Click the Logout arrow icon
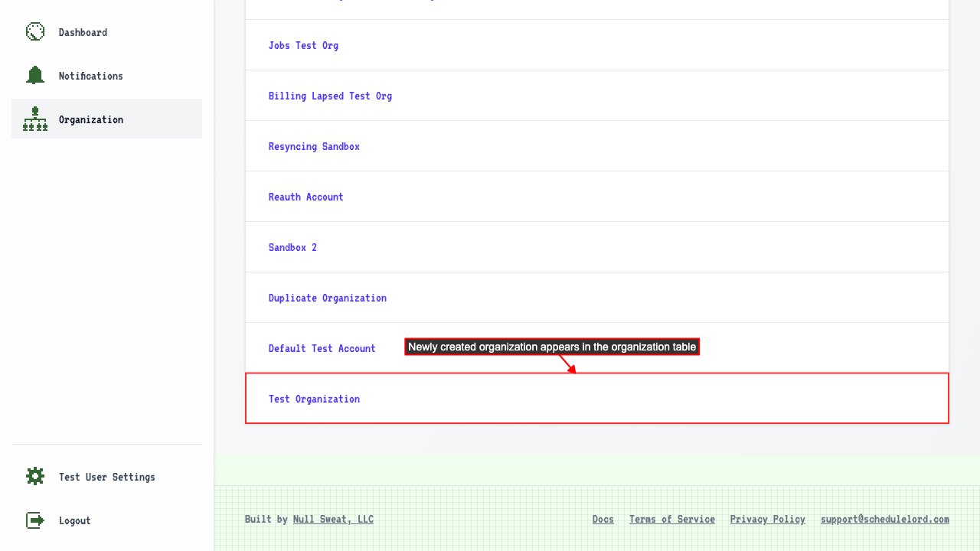Screen dimensions: 980x551 pos(35,520)
